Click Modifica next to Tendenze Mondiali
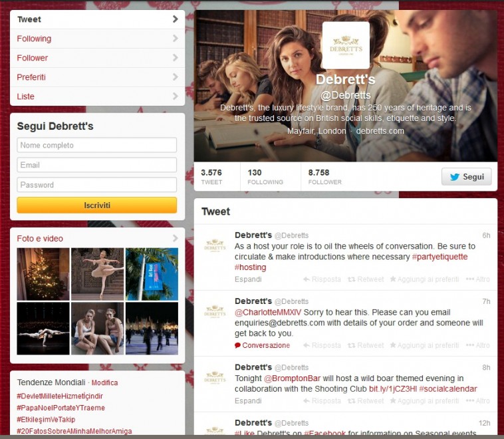Image resolution: width=504 pixels, height=439 pixels. point(104,382)
